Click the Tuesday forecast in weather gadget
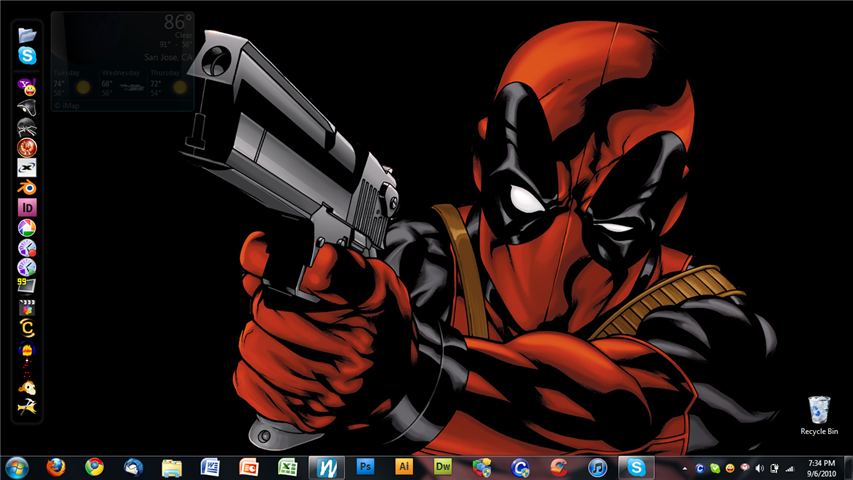This screenshot has width=853, height=480. click(x=73, y=83)
